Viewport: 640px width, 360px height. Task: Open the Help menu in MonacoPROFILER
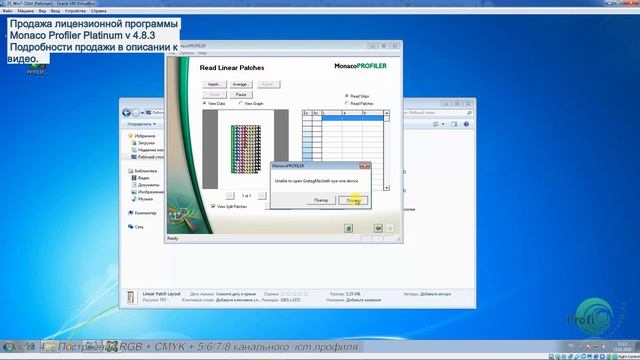(202, 53)
